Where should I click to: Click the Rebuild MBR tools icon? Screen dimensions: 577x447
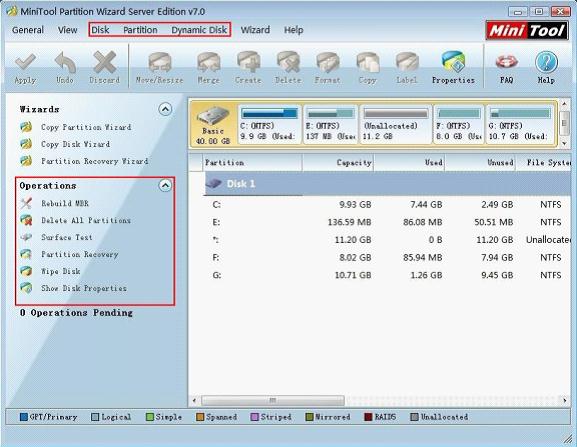[26, 203]
